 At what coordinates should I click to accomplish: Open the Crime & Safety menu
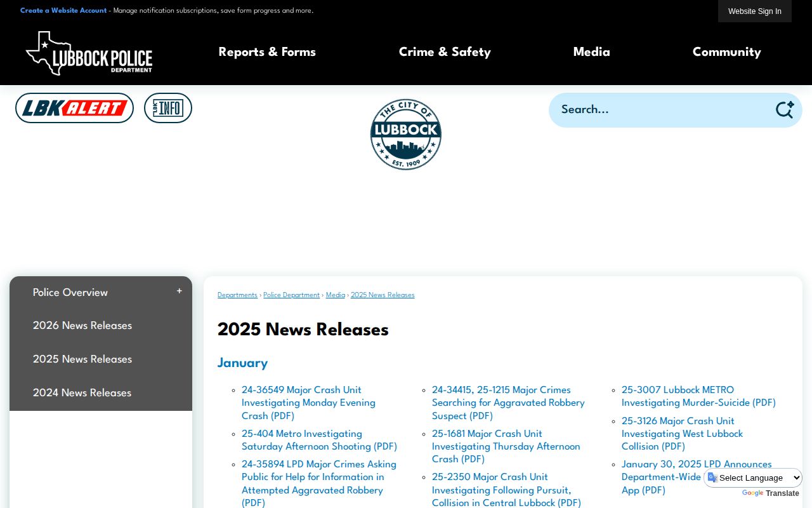[x=445, y=52]
